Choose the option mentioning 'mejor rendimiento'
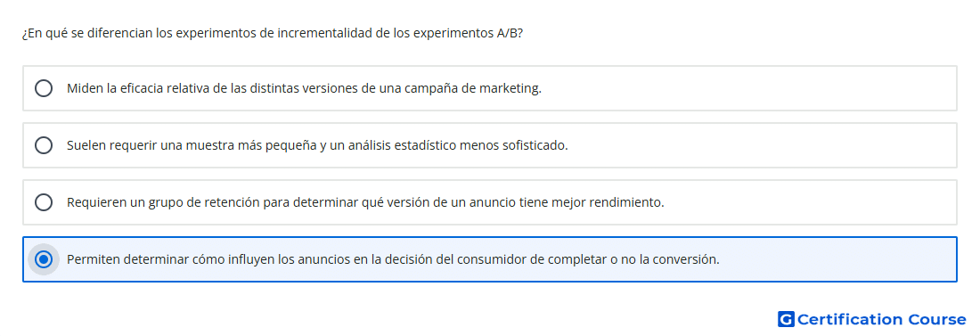This screenshot has height=336, width=980. pyautogui.click(x=490, y=202)
